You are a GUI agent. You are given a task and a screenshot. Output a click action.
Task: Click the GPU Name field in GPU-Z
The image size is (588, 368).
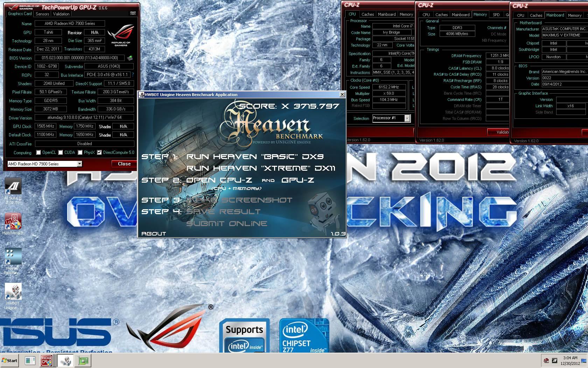70,23
